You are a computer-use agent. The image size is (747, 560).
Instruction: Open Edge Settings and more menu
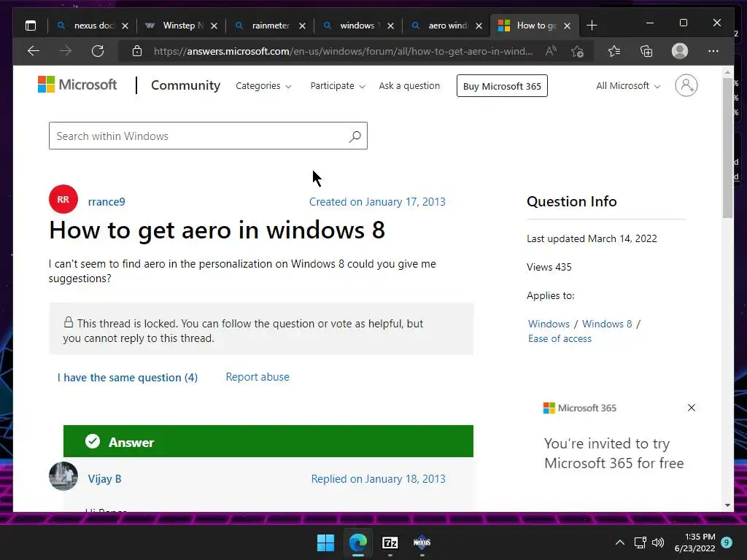click(713, 51)
